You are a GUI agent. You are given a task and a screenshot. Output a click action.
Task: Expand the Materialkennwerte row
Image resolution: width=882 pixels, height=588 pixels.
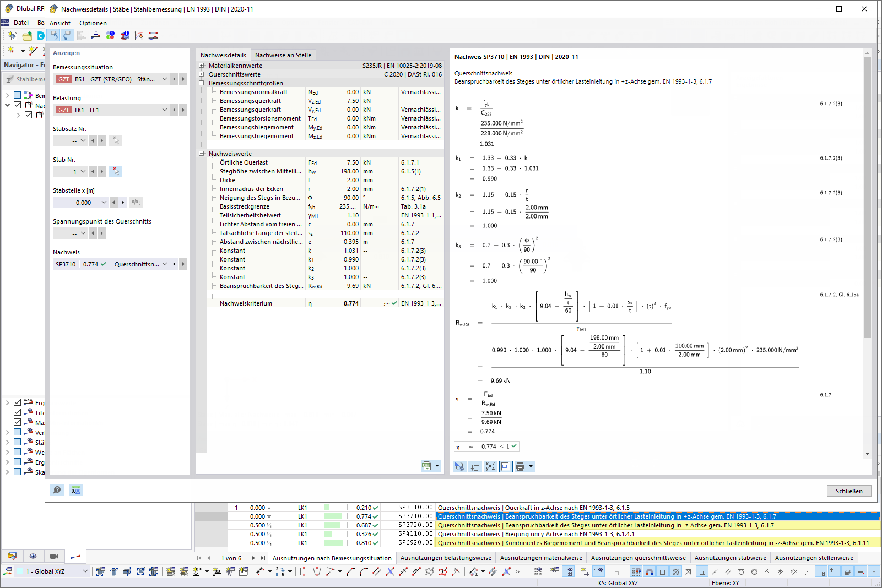tap(202, 66)
